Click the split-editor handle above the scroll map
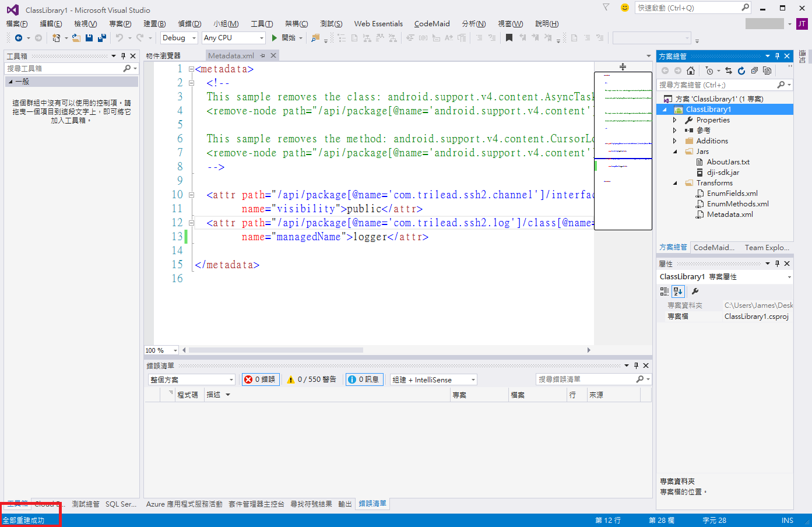The height and width of the screenshot is (527, 812). tap(623, 66)
